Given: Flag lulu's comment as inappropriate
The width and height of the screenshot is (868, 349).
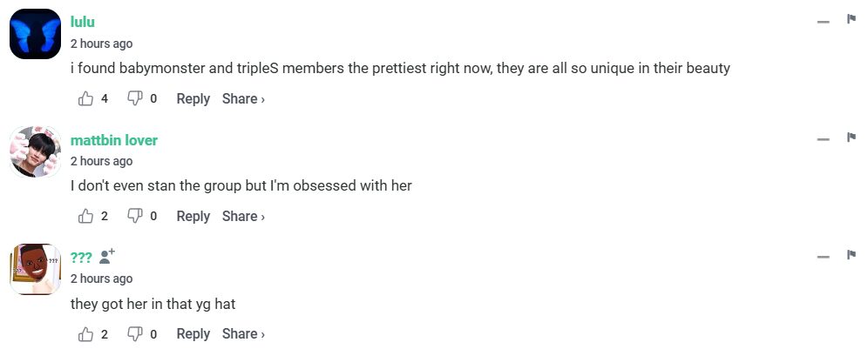Looking at the screenshot, I should pyautogui.click(x=851, y=20).
